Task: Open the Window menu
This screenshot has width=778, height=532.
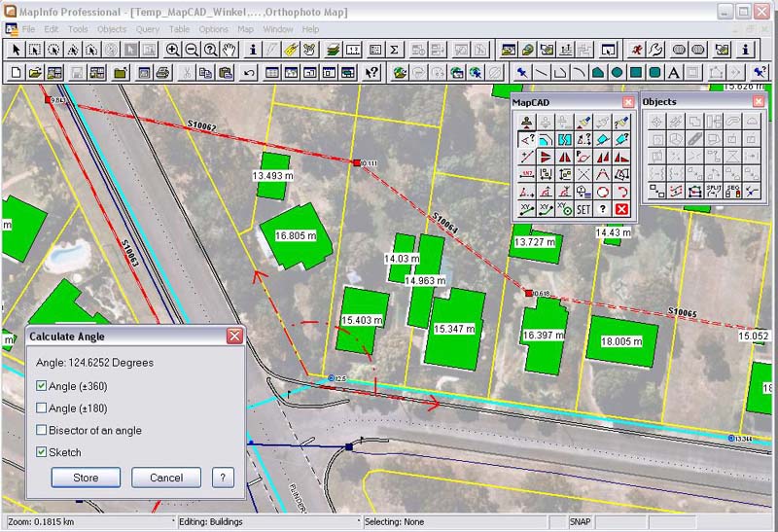Action: coord(278,29)
